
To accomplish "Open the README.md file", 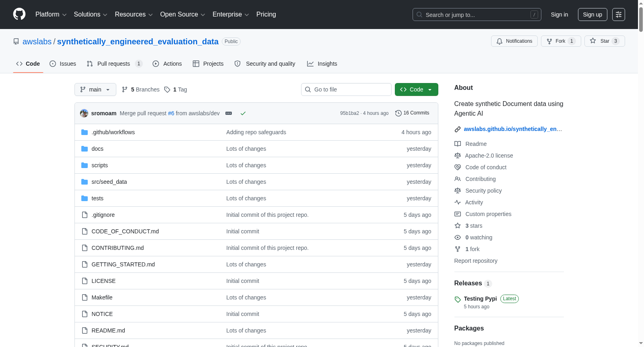I will click(108, 330).
